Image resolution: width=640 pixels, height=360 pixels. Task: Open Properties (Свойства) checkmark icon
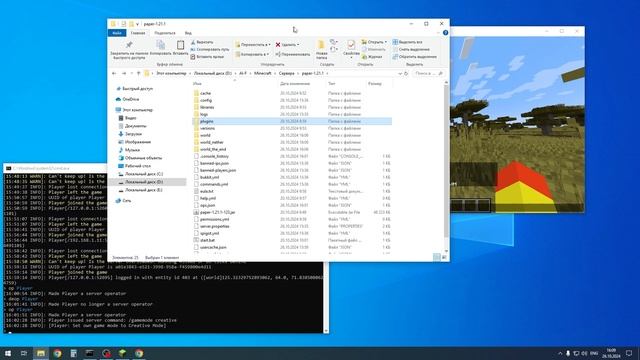tap(351, 45)
